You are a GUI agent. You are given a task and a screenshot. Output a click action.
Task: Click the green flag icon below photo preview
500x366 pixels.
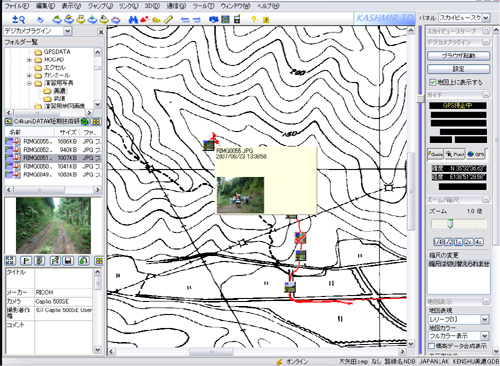click(25, 261)
